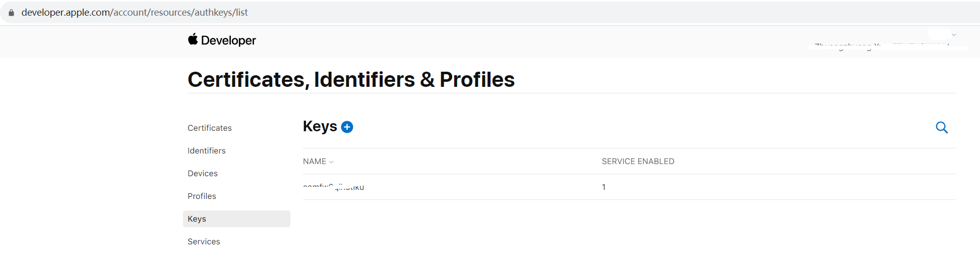
Task: Go to Identifiers in the sidebar
Action: click(206, 151)
